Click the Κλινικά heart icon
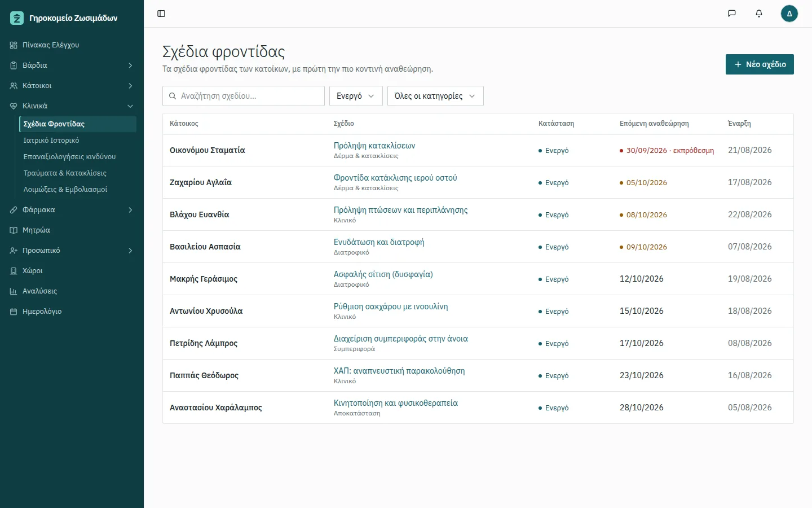 14,106
